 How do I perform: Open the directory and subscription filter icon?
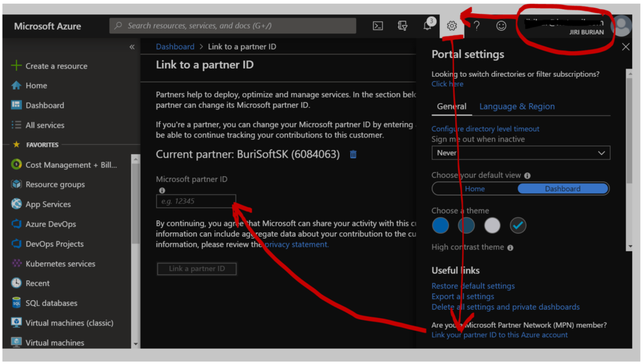coord(402,26)
